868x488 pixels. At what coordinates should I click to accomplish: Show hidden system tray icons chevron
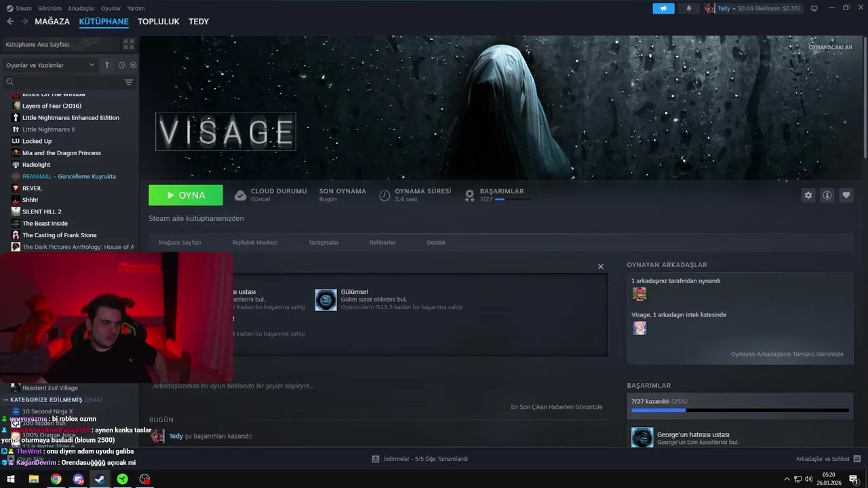point(787,479)
